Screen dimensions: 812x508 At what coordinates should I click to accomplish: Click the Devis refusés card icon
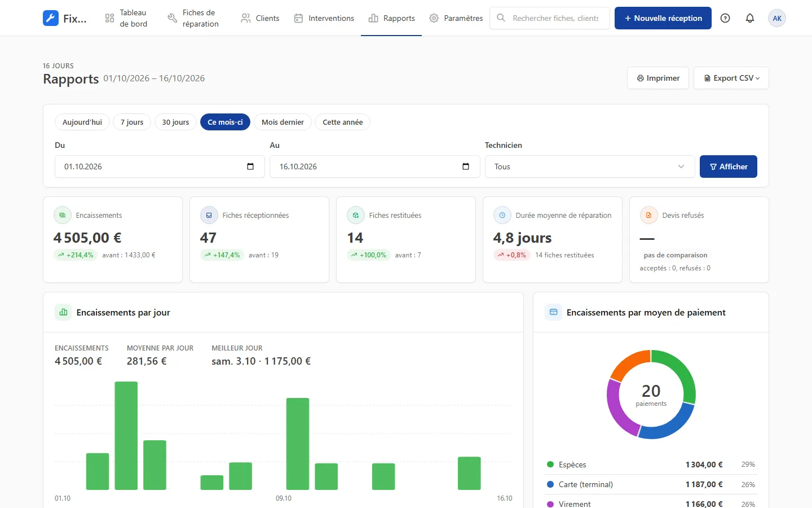tap(649, 215)
